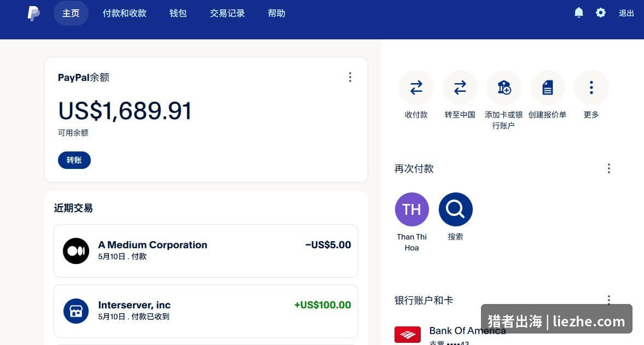Click the Bank Of America logo
This screenshot has height=345, width=644.
click(x=408, y=334)
